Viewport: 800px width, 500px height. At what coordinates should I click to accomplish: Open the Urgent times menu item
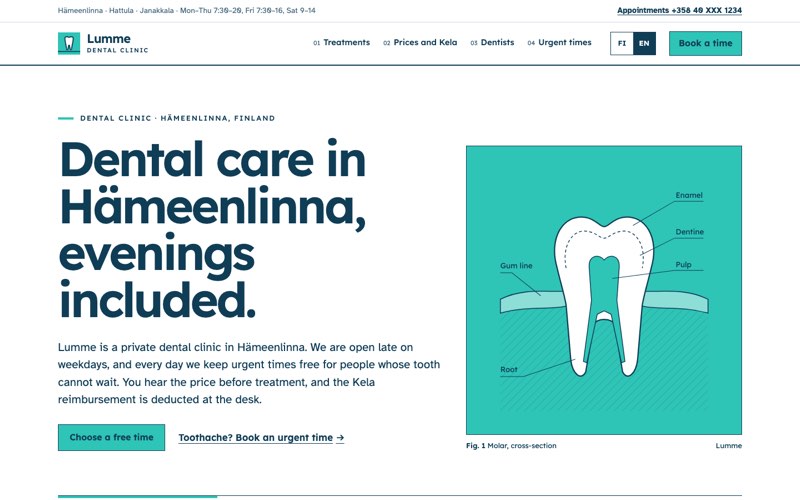click(x=559, y=42)
